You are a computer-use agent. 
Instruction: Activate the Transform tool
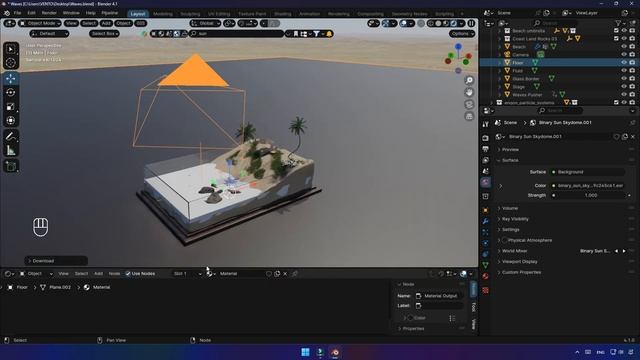pos(11,120)
